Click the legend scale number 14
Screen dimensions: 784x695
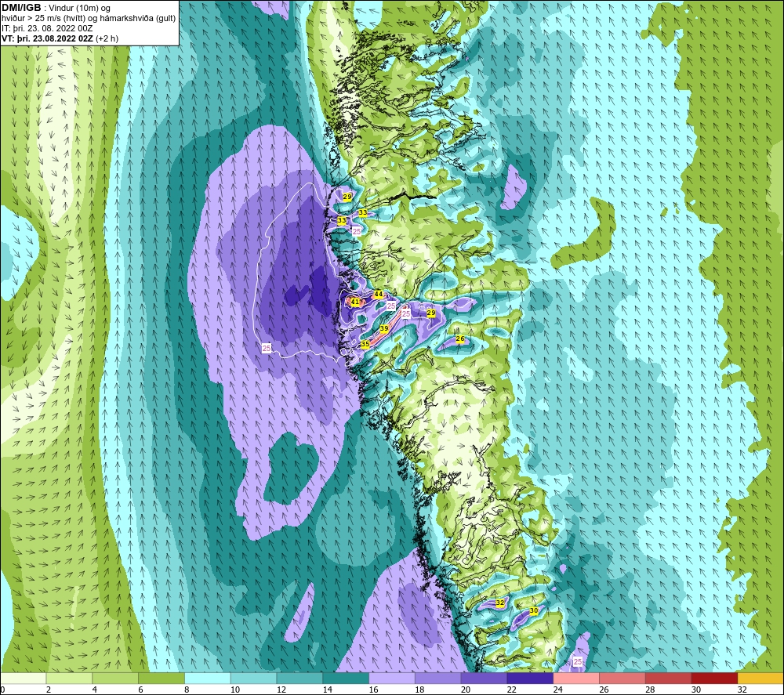pos(327,690)
